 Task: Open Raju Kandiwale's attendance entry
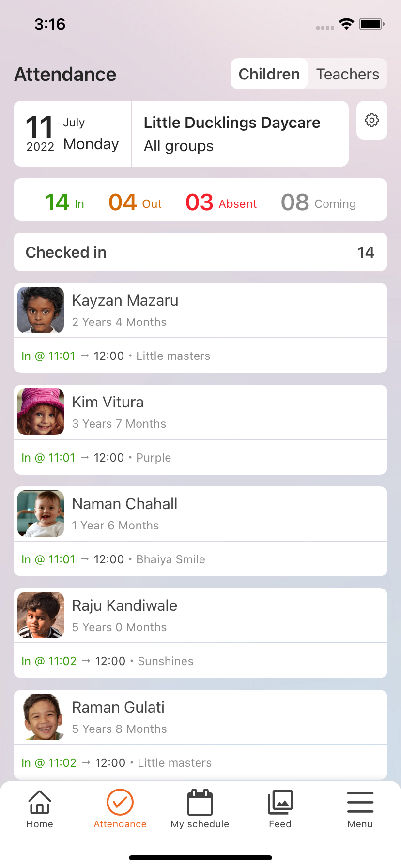coord(200,633)
